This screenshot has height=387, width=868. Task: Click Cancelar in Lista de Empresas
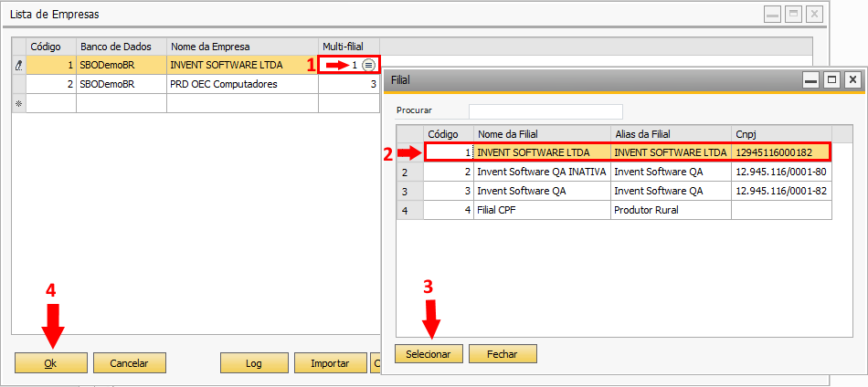pyautogui.click(x=129, y=363)
